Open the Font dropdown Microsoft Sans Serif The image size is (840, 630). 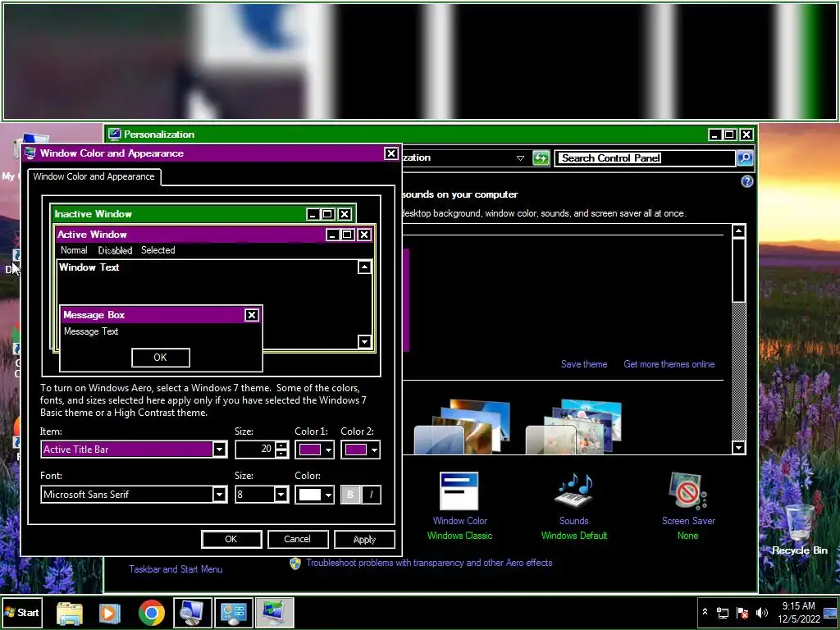220,494
